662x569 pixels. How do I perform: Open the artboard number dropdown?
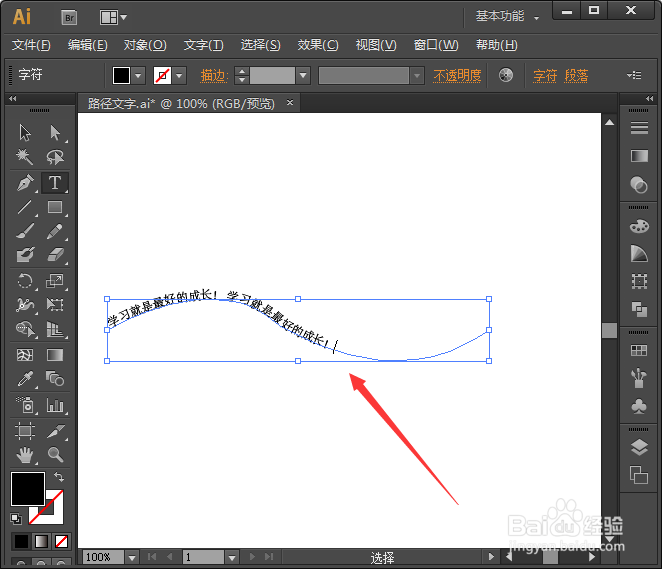click(232, 558)
